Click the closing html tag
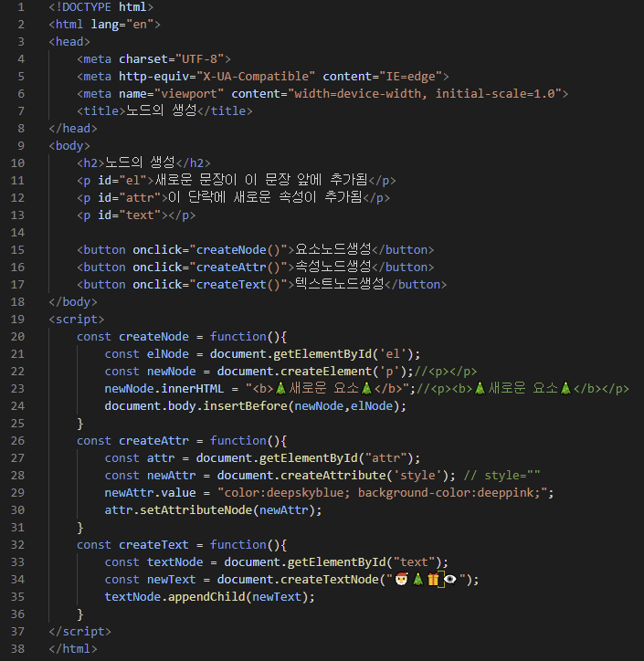 (x=73, y=648)
